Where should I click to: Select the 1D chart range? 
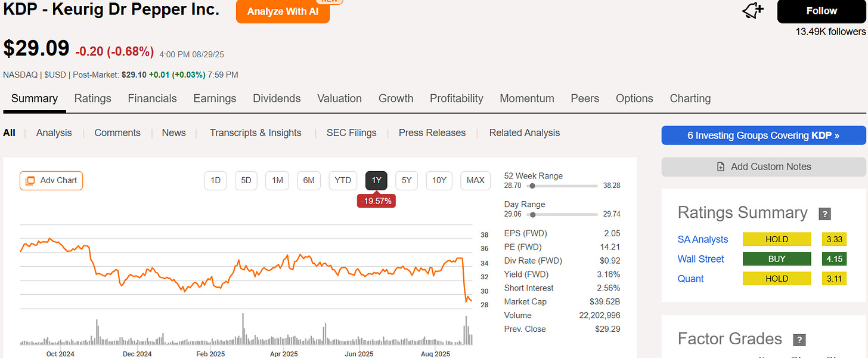coord(216,180)
